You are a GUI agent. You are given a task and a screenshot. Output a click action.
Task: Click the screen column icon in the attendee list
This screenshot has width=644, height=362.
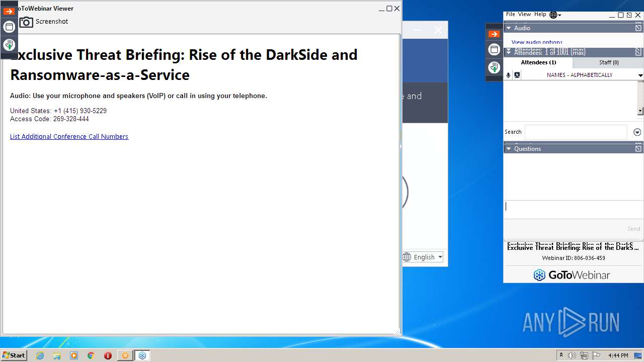coord(517,75)
